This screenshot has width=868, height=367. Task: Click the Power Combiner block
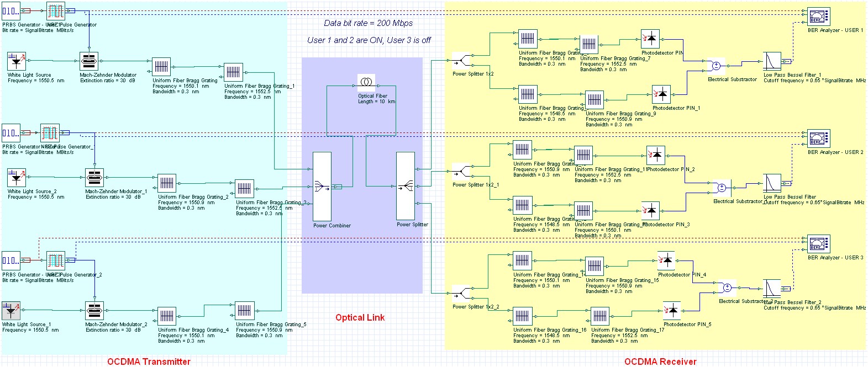pyautogui.click(x=322, y=187)
